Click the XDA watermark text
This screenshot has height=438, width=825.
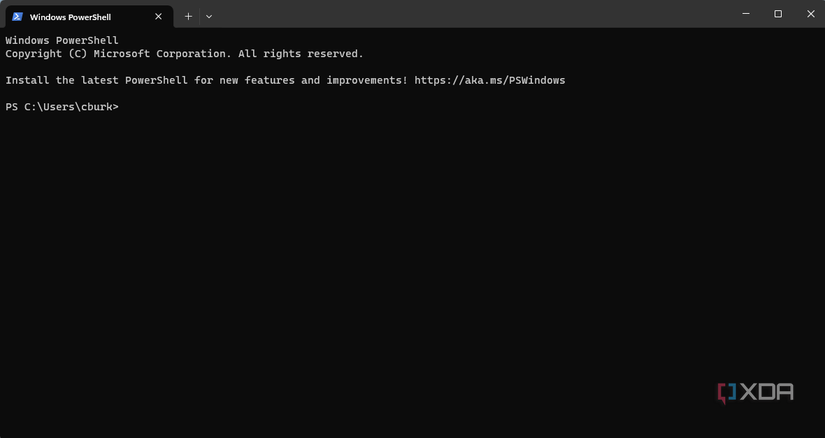click(x=767, y=393)
